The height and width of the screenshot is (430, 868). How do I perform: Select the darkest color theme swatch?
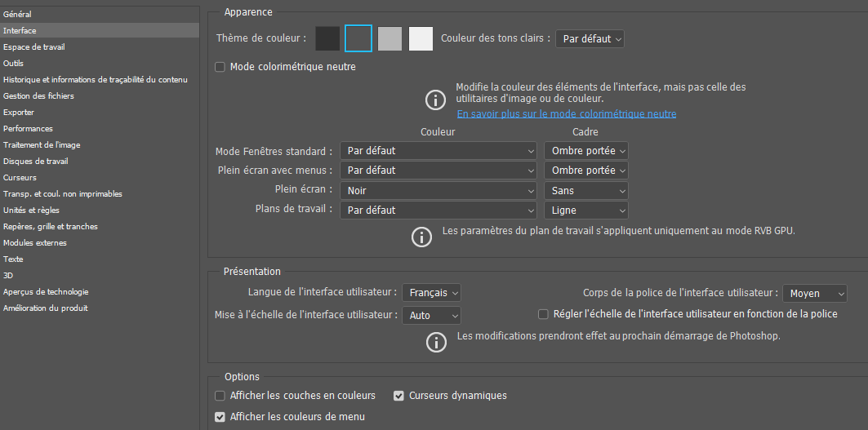coord(327,38)
